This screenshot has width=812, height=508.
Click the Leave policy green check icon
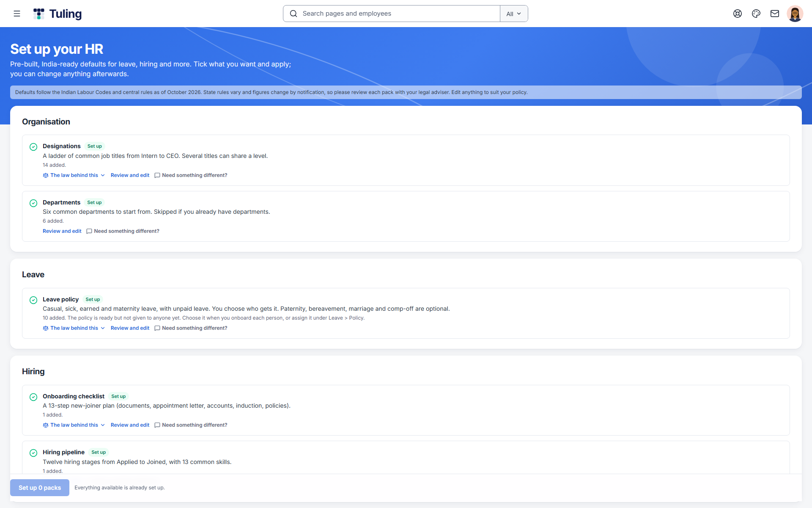click(x=33, y=300)
